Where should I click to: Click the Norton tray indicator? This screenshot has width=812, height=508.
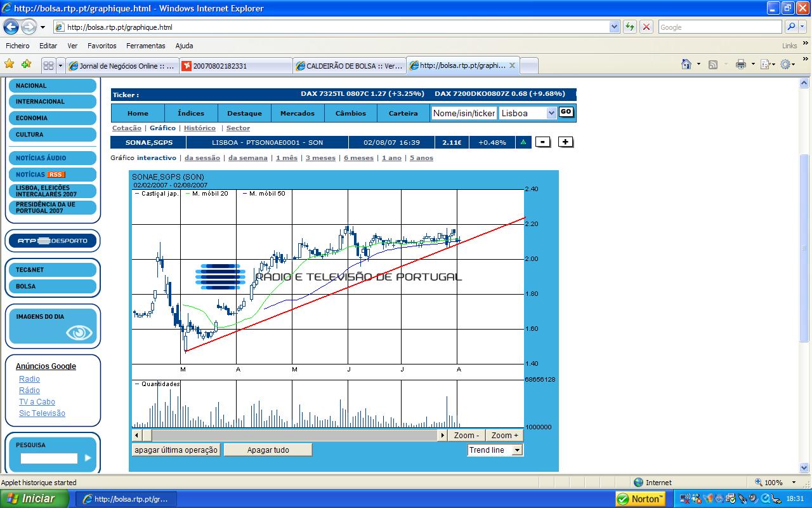[x=640, y=498]
